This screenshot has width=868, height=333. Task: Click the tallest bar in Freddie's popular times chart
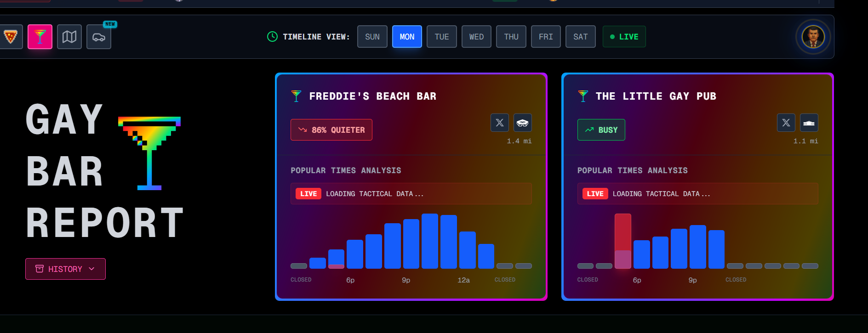coord(430,241)
